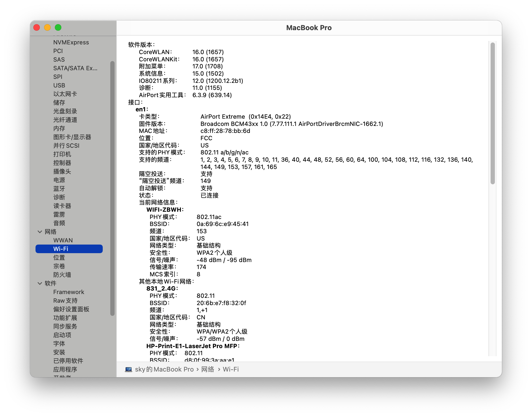Click the WIFI-ZBWH network heading

pos(165,210)
